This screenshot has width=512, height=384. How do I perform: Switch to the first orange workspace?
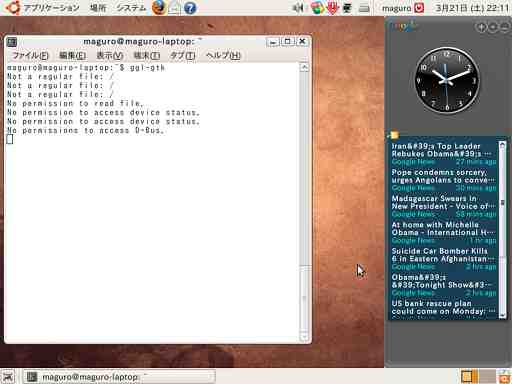click(469, 377)
